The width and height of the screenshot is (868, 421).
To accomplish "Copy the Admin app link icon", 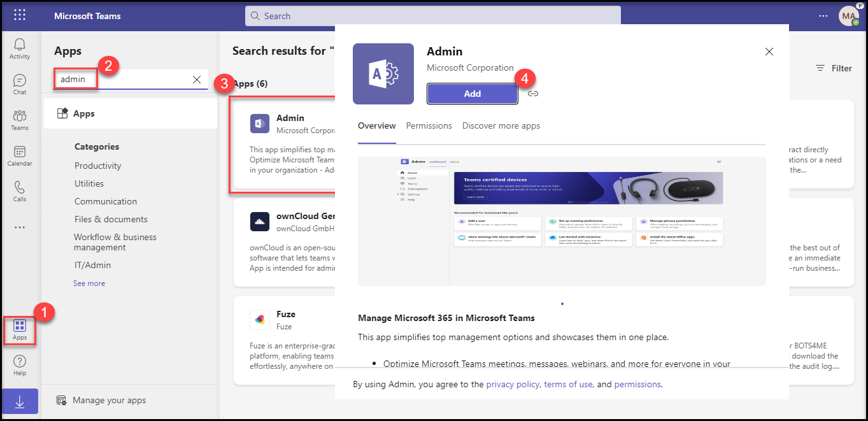I will pyautogui.click(x=533, y=94).
